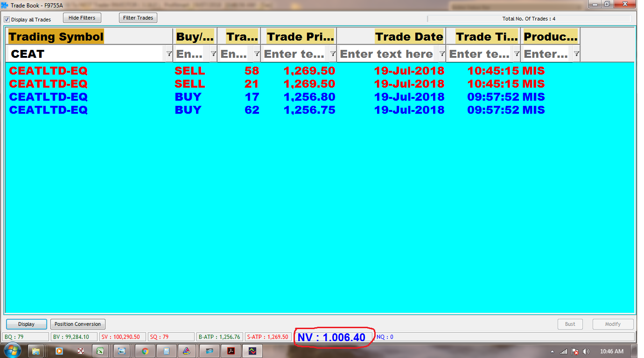Click the Filter Trades button
The width and height of the screenshot is (644, 358).
[x=138, y=18]
